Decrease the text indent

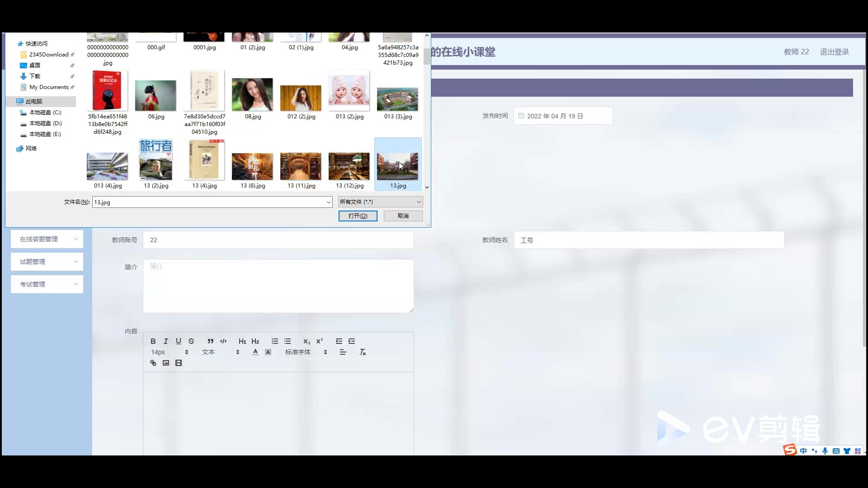(339, 341)
